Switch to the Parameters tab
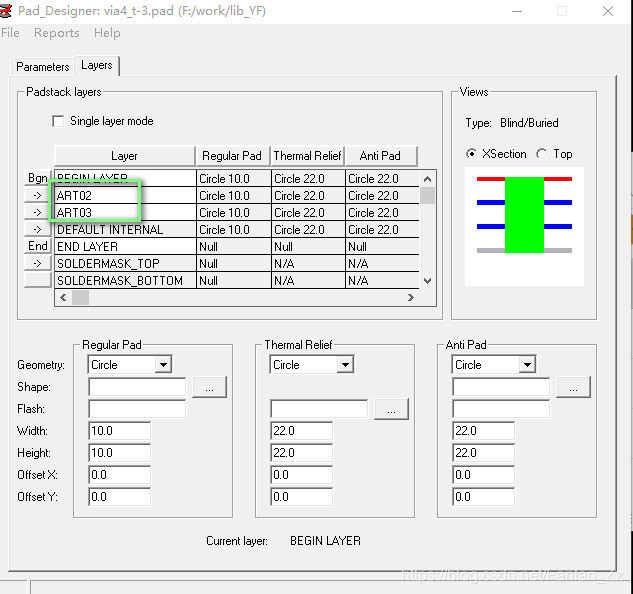633x594 pixels. point(43,67)
